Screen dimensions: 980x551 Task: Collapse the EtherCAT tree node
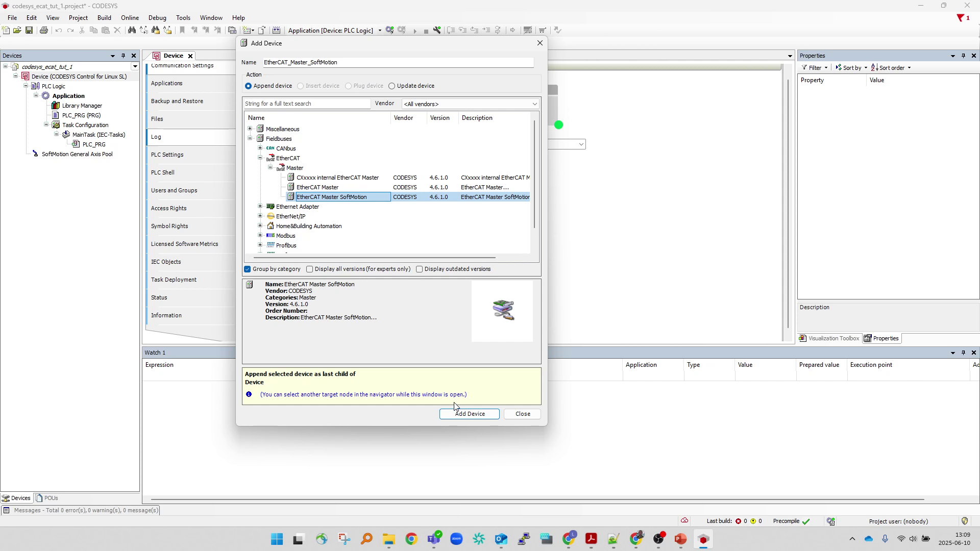click(260, 158)
